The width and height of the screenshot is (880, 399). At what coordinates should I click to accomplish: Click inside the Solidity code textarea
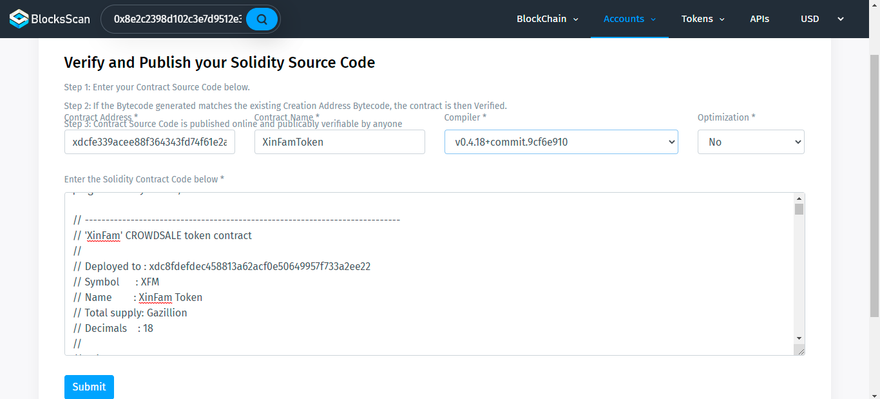pyautogui.click(x=429, y=274)
